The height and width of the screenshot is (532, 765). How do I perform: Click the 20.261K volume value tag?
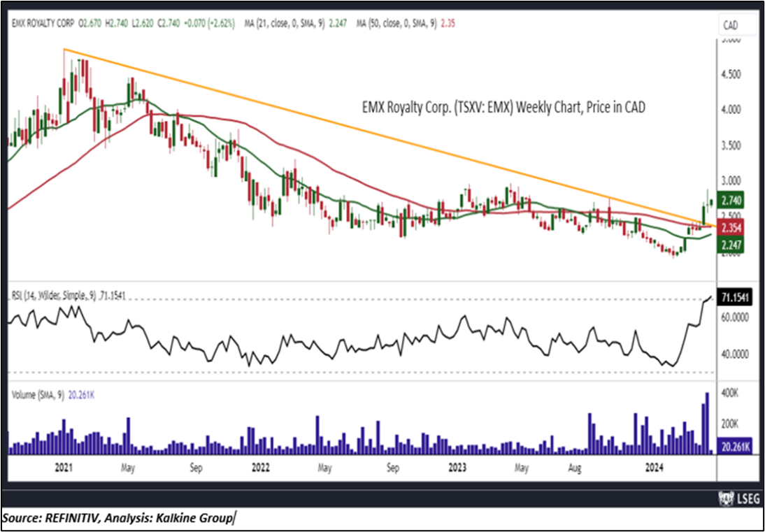click(734, 446)
